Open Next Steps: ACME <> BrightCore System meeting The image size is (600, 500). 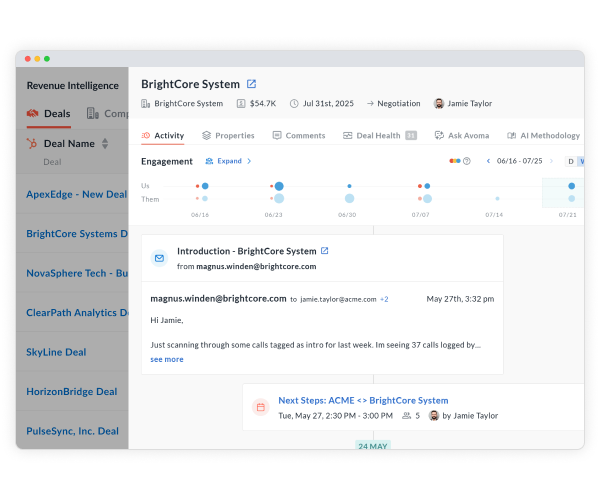tap(363, 401)
